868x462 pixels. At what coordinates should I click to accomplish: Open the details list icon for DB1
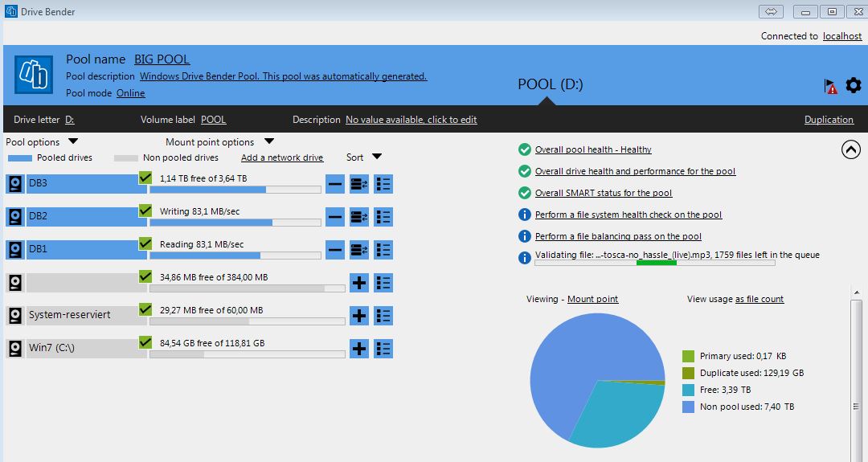tap(383, 250)
